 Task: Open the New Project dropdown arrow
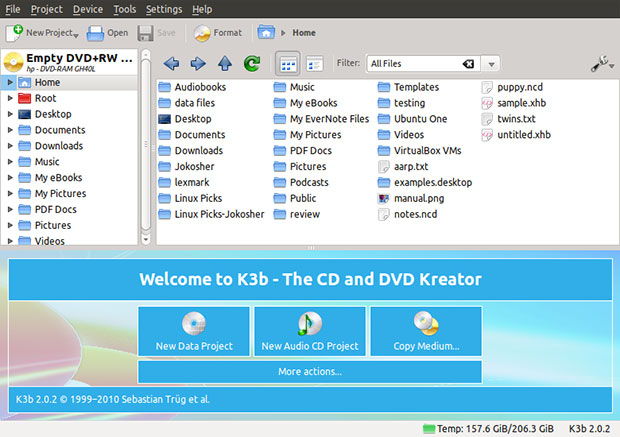tap(76, 36)
